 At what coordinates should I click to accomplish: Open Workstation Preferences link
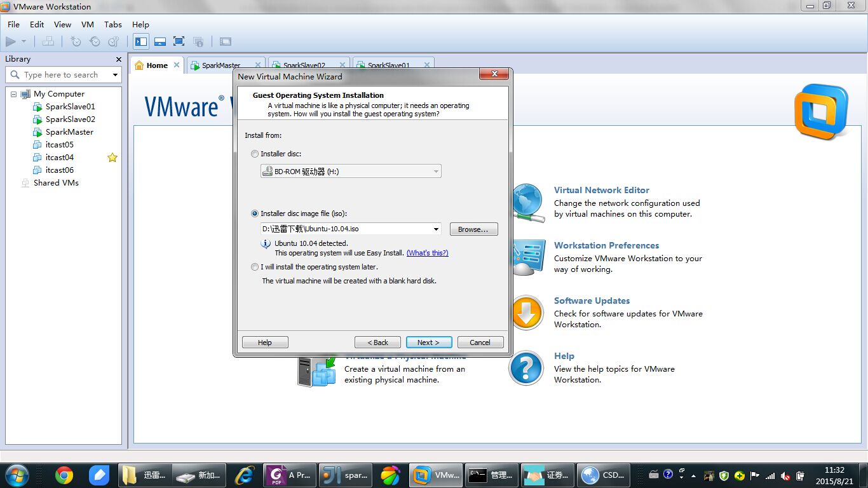(606, 245)
